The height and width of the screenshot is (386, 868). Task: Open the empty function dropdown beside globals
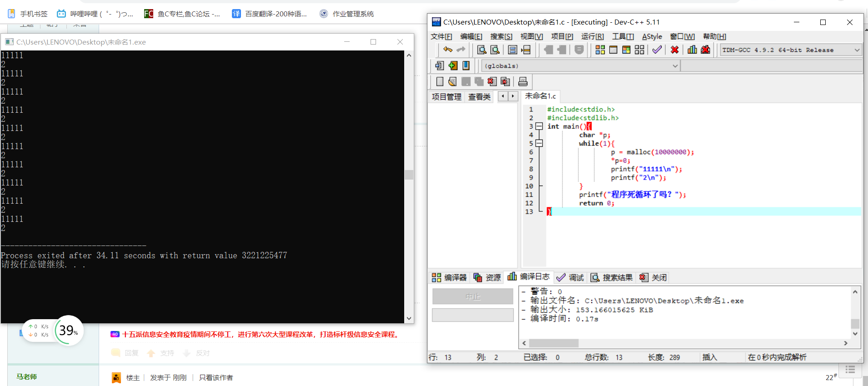(x=772, y=66)
